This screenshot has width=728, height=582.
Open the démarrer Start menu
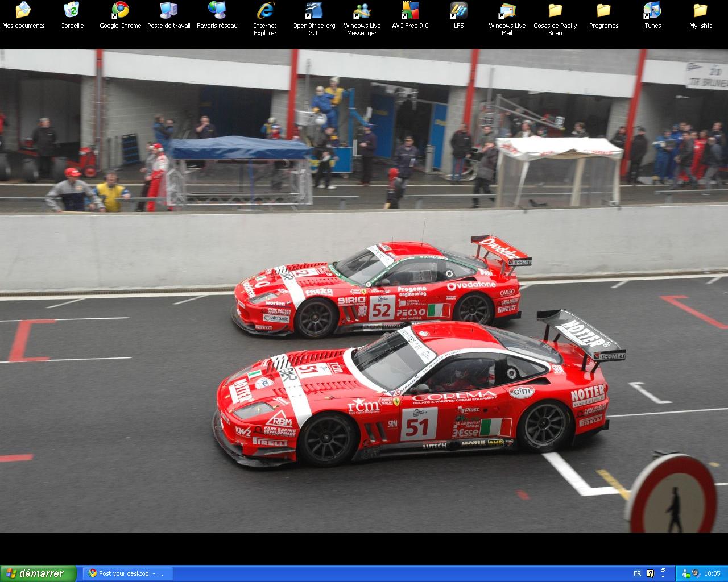[x=38, y=573]
